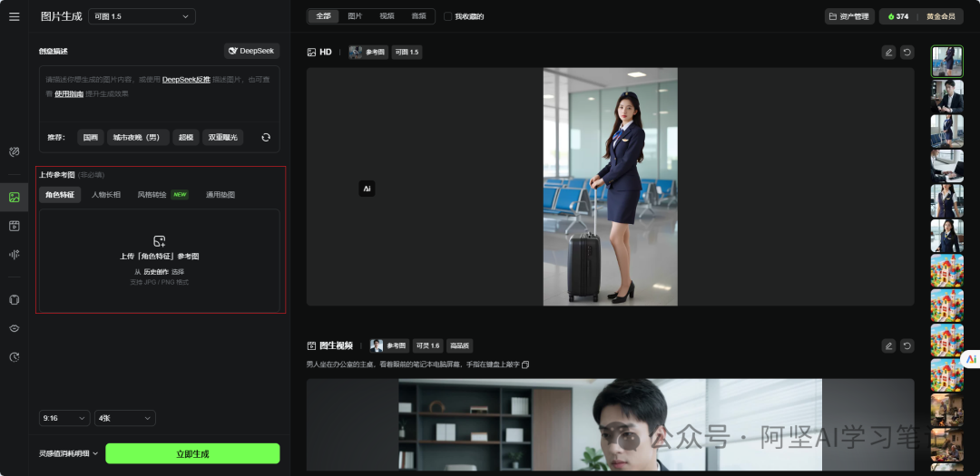Select the hands typing on laptop thumbnail
The width and height of the screenshot is (980, 476).
tap(946, 166)
